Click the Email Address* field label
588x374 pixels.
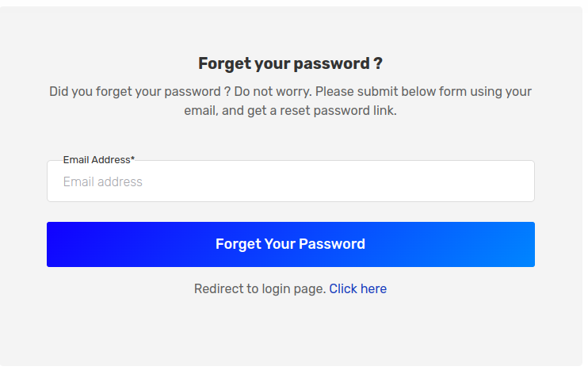click(98, 160)
